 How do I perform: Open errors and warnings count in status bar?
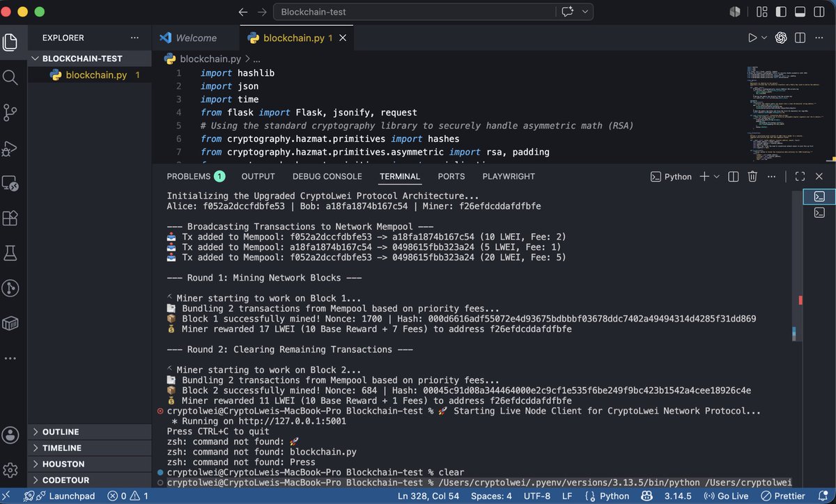pyautogui.click(x=127, y=496)
